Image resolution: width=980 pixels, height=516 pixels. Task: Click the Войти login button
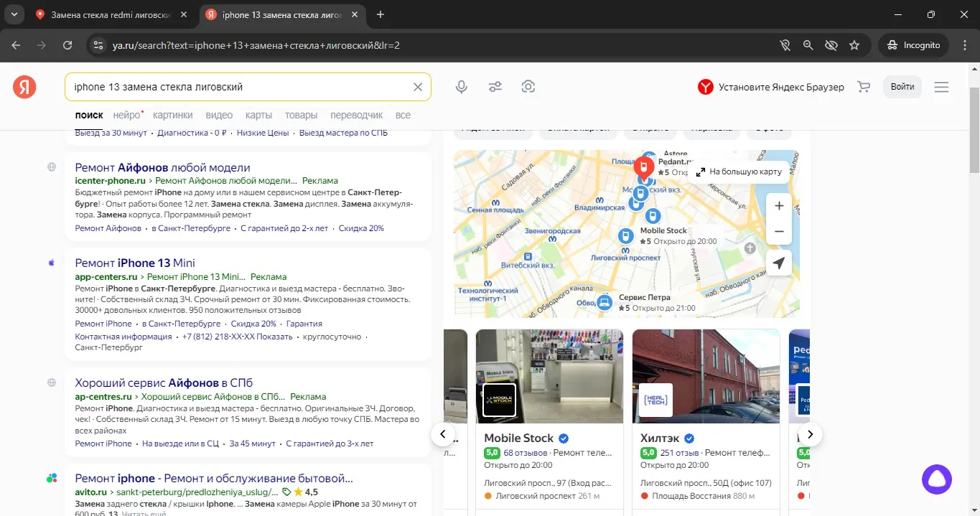click(x=902, y=87)
